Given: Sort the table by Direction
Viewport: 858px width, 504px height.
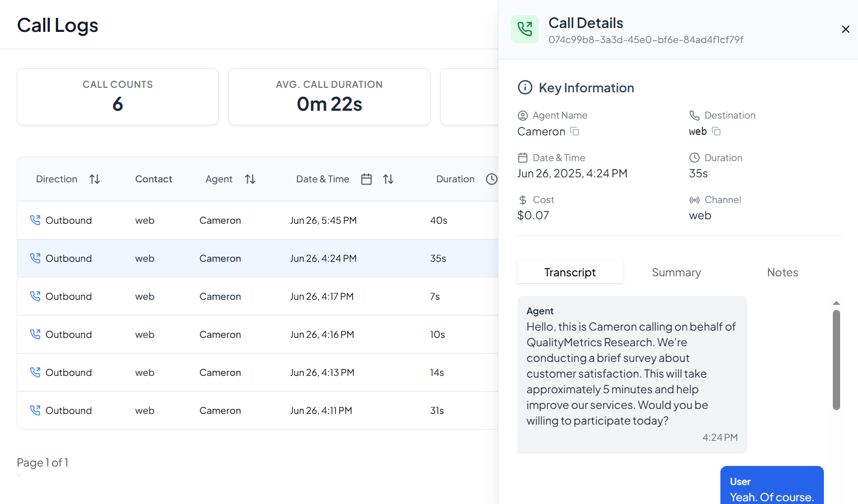Looking at the screenshot, I should [x=95, y=179].
